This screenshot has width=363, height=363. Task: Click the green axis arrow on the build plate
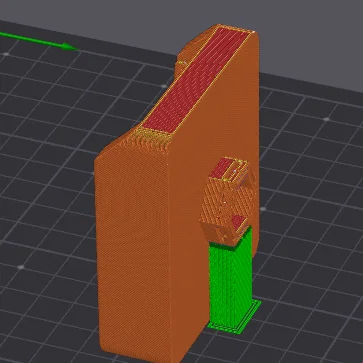click(x=39, y=41)
